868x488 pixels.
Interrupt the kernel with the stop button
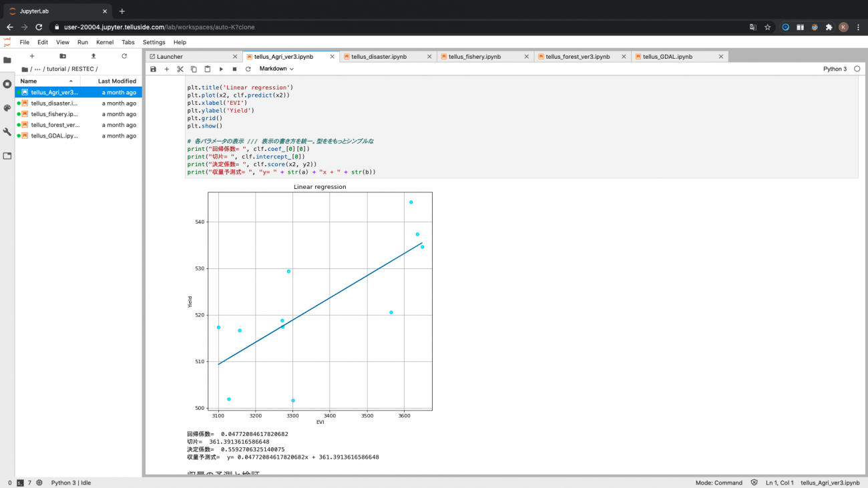[234, 69]
